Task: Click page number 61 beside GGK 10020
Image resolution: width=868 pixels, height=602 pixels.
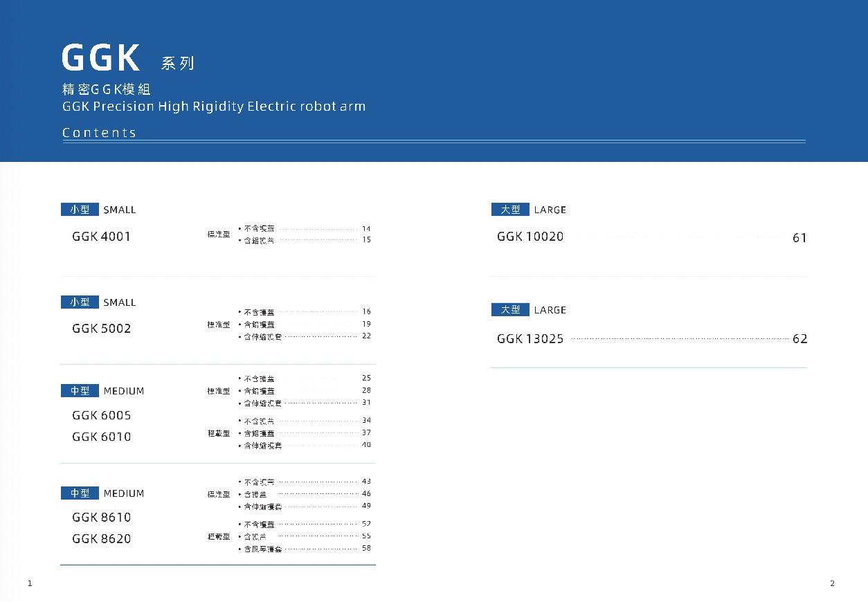Action: (799, 238)
